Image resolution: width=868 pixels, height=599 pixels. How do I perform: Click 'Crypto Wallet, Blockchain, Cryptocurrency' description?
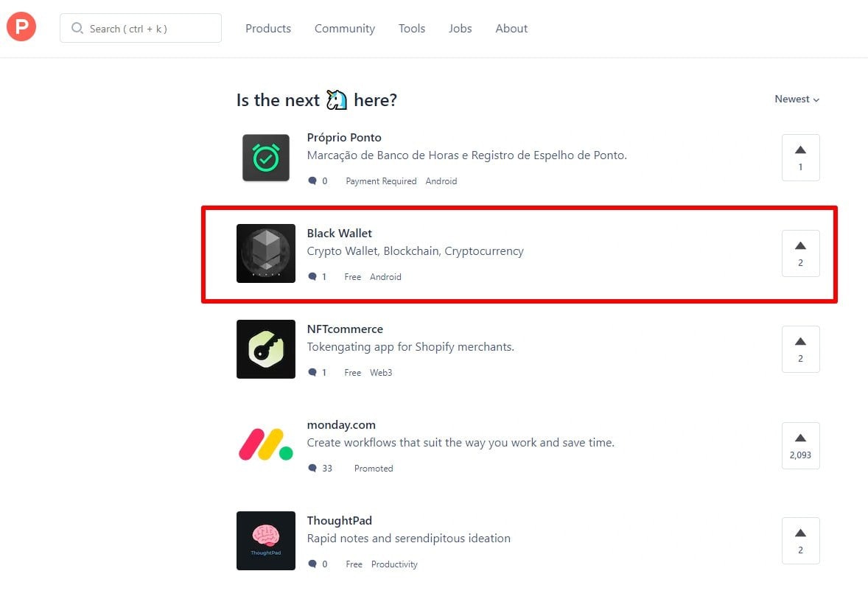[415, 251]
